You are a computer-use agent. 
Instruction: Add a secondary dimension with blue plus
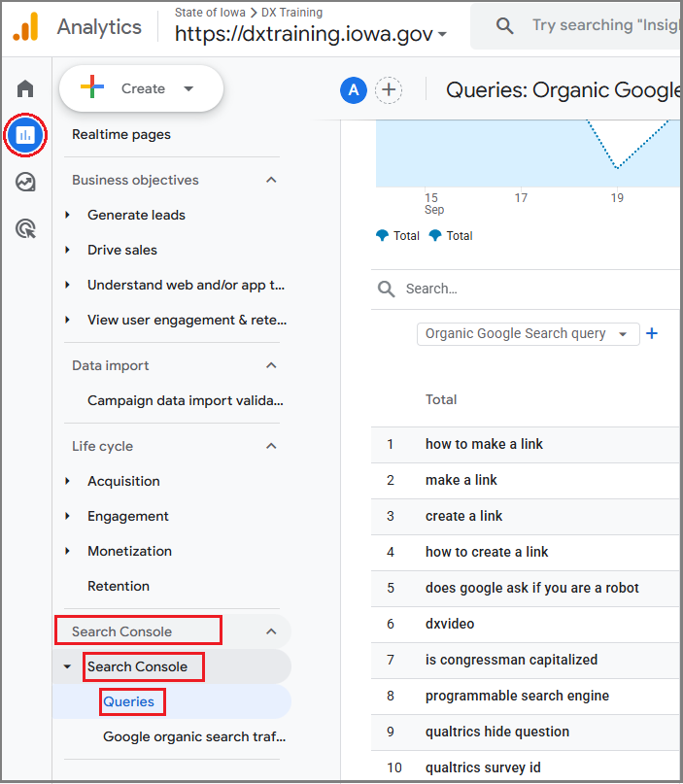[652, 333]
